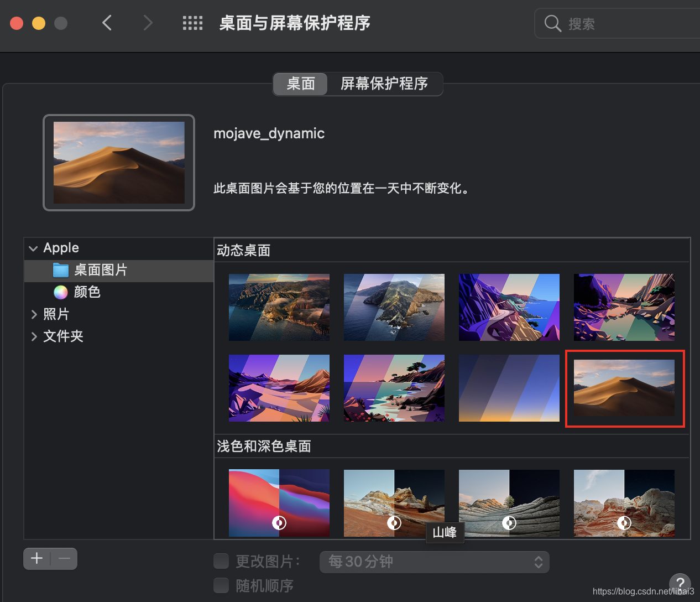Switch to the 屏幕保护程序 tab
The image size is (700, 602).
pos(385,84)
